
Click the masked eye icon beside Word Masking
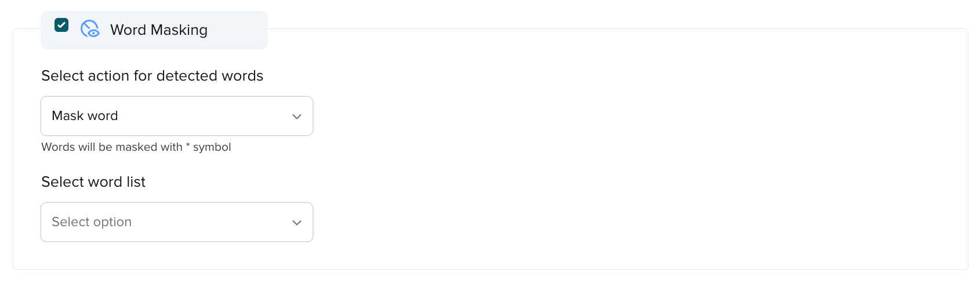point(90,29)
